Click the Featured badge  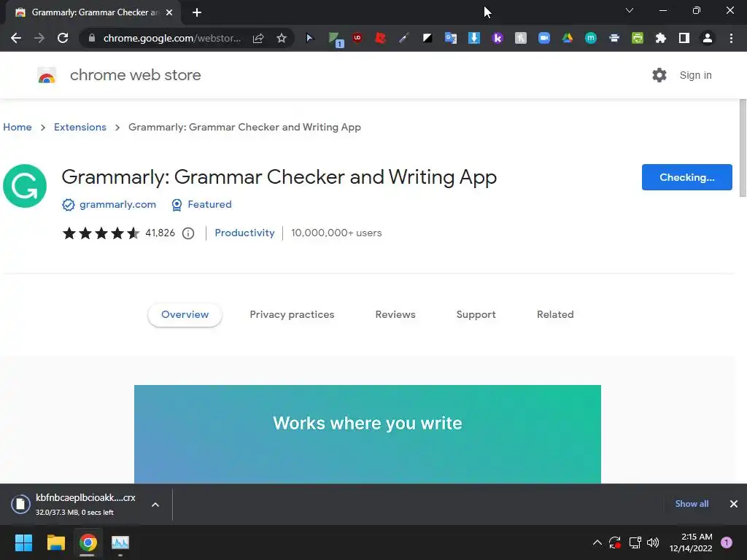[201, 204]
